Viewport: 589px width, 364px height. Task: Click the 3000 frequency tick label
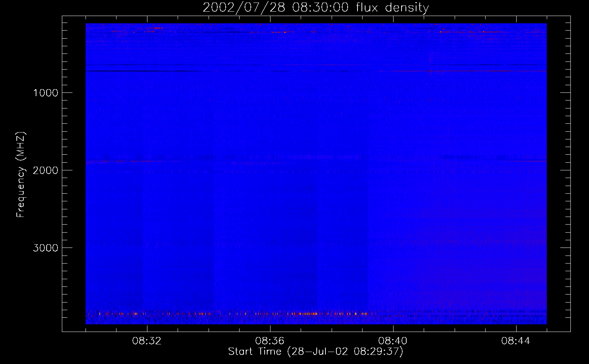pos(46,248)
